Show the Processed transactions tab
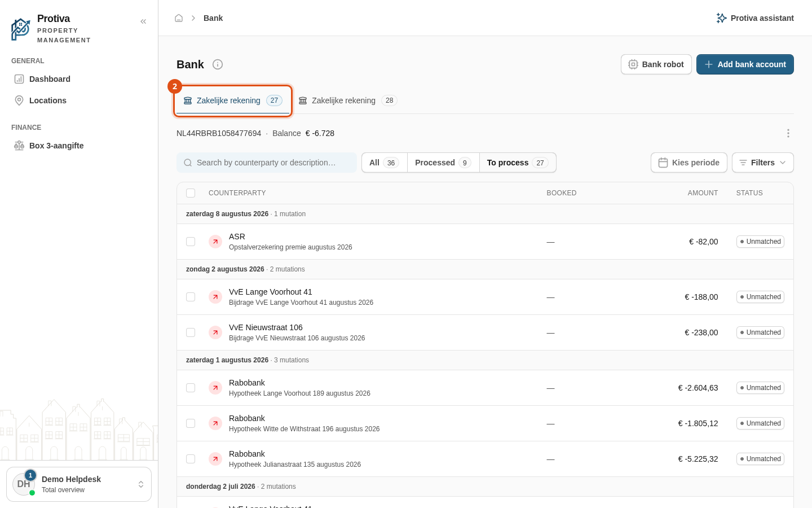Viewport: 812px width, 508px height. coord(443,163)
